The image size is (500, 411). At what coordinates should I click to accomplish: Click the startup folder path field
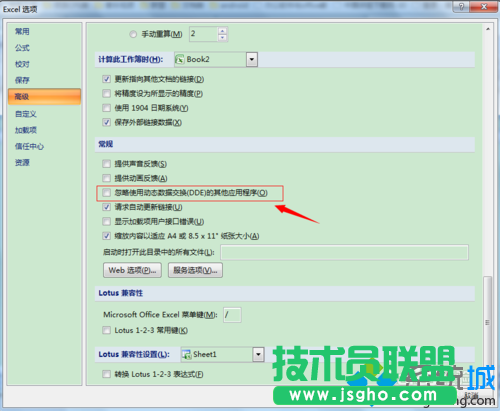[344, 252]
